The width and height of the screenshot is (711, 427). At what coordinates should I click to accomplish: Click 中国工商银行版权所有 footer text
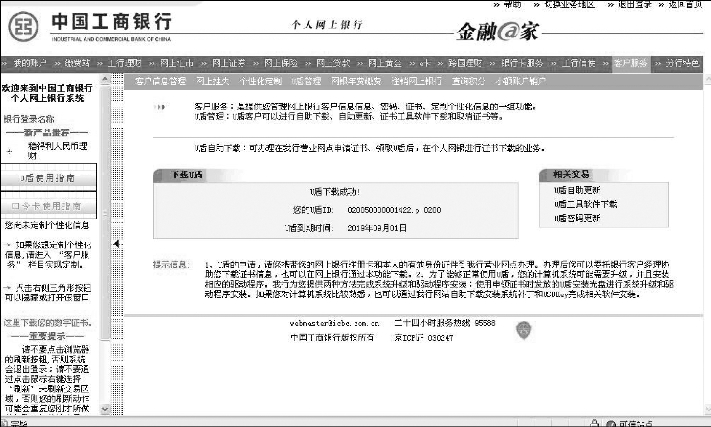332,338
